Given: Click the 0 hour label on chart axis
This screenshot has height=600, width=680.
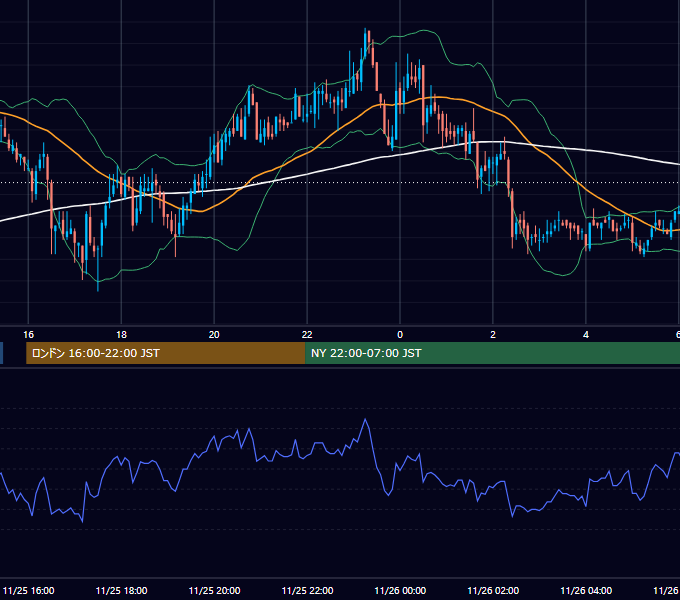Looking at the screenshot, I should 400,335.
